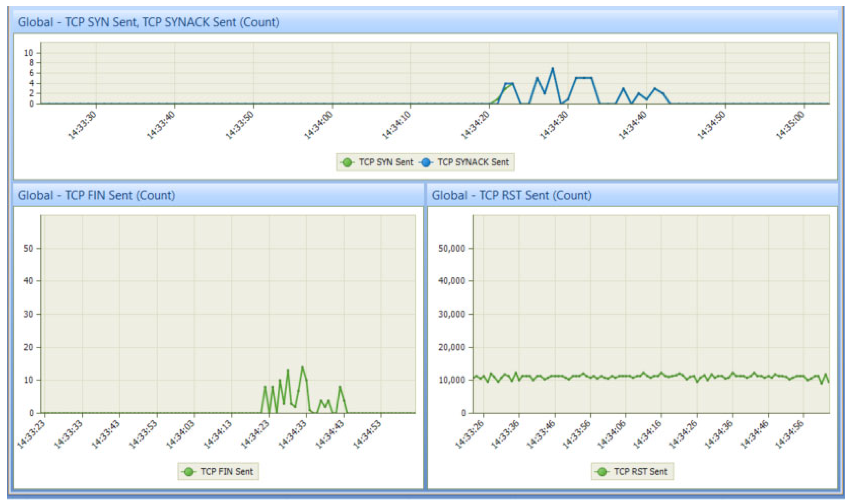The height and width of the screenshot is (504, 852).
Task: Select the Global - TCP FIN Sent panel header
Action: pos(96,195)
